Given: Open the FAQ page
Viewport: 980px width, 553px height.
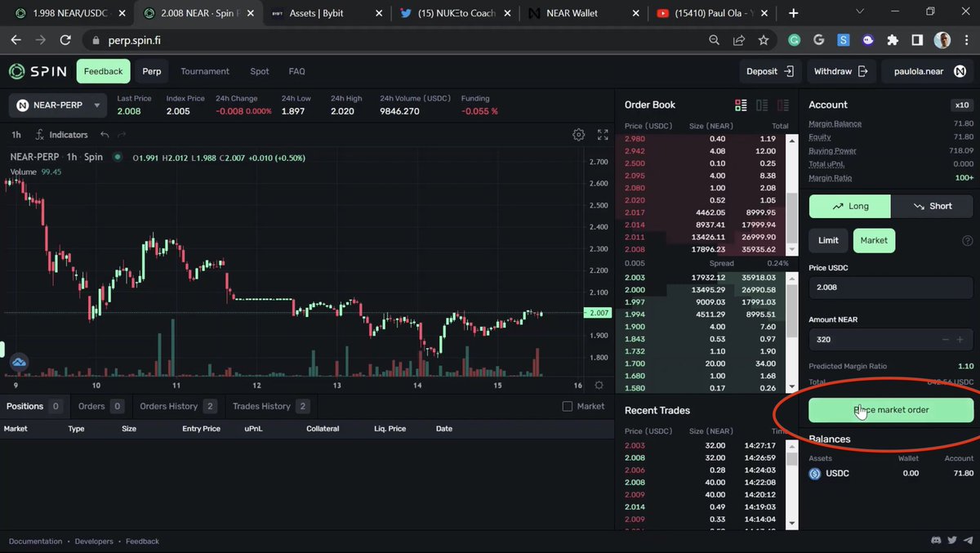Looking at the screenshot, I should click(296, 71).
